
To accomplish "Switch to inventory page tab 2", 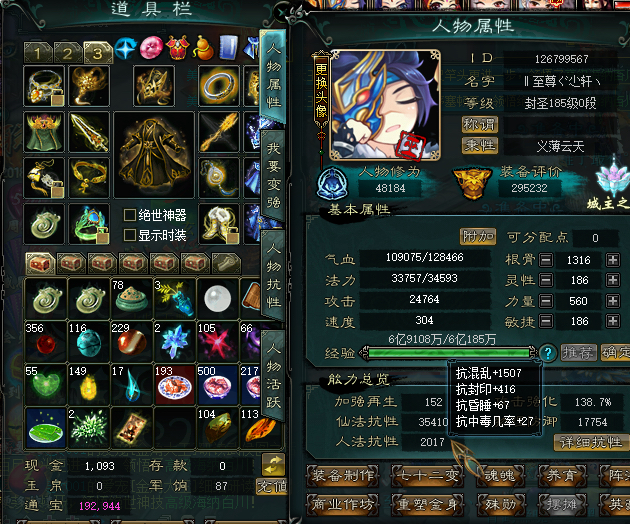I will click(x=68, y=53).
